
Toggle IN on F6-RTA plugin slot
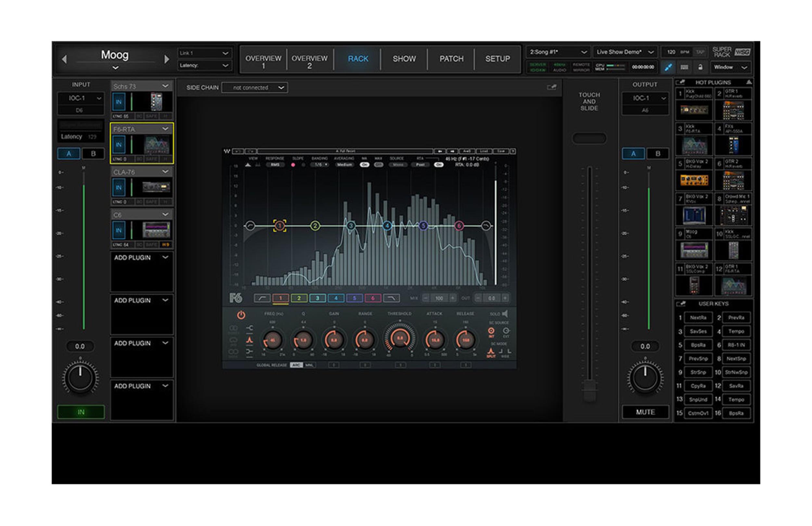pyautogui.click(x=119, y=145)
